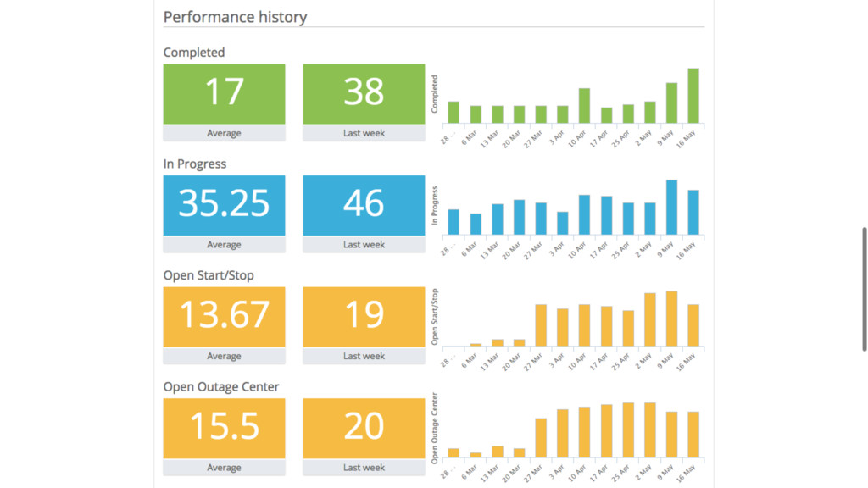The width and height of the screenshot is (868, 488).
Task: Click the vertical scrollbar thumb on the right
Action: click(x=864, y=288)
